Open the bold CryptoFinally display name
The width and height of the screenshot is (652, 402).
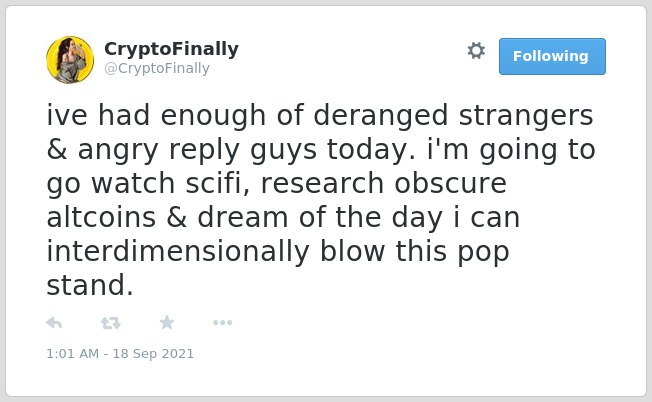(x=171, y=49)
